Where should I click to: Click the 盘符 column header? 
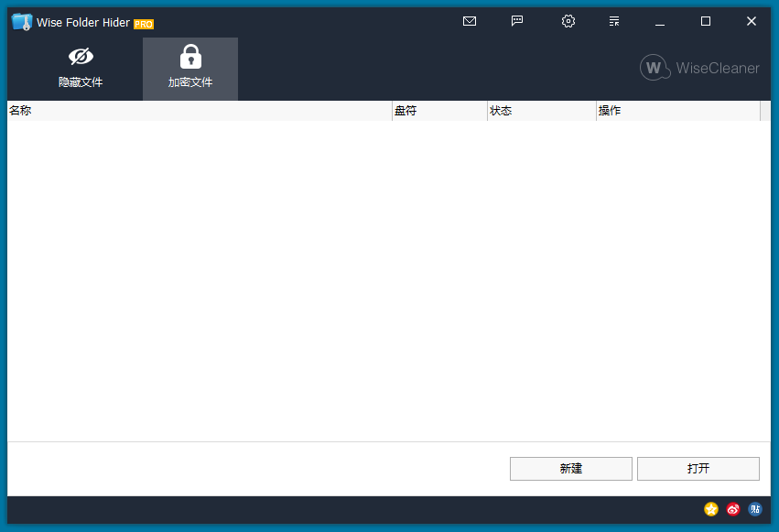tap(439, 111)
